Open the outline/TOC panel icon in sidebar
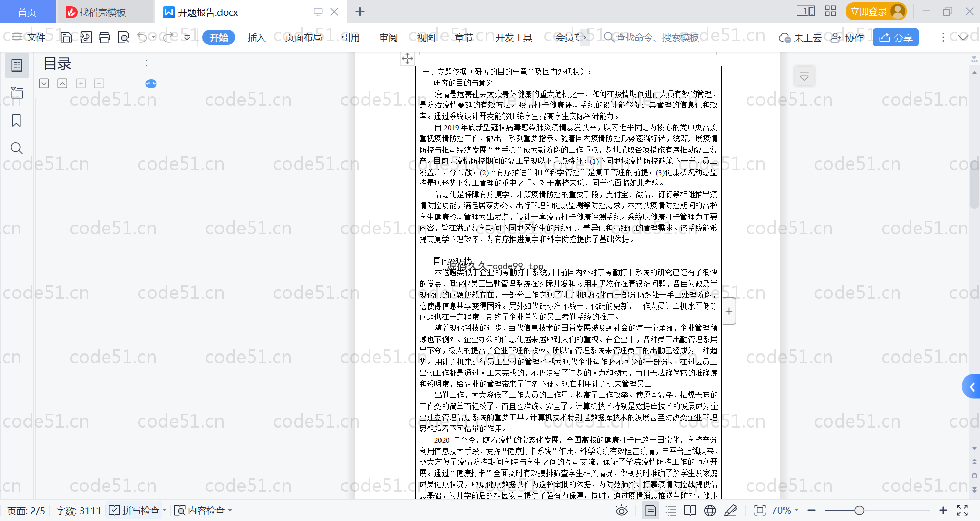The image size is (980, 521). pyautogui.click(x=17, y=65)
